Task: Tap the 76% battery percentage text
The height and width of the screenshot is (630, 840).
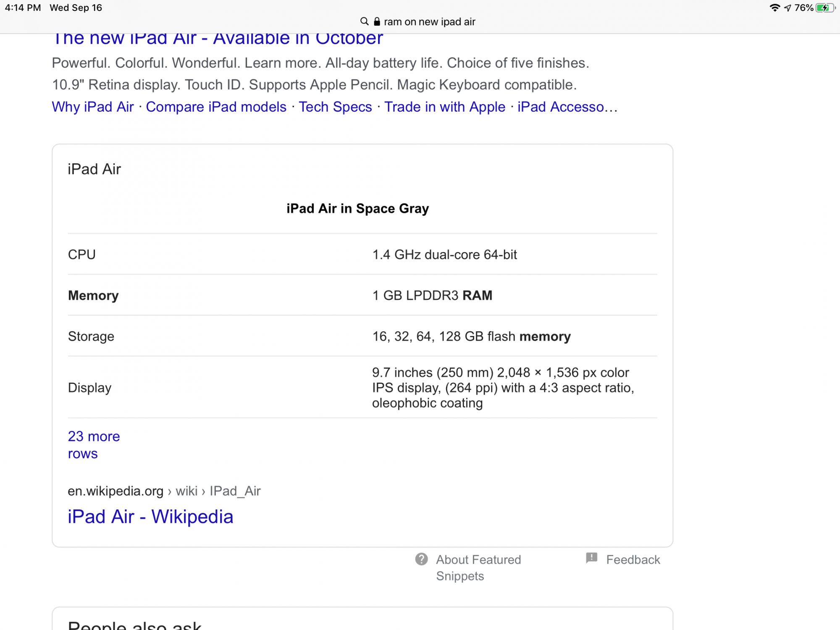Action: [x=804, y=8]
